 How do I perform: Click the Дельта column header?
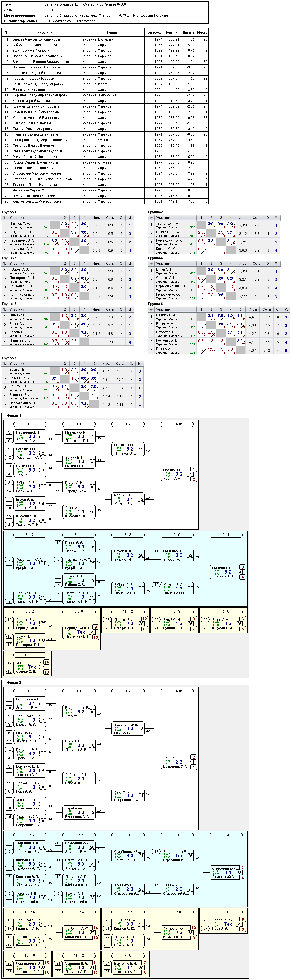pyautogui.click(x=188, y=32)
